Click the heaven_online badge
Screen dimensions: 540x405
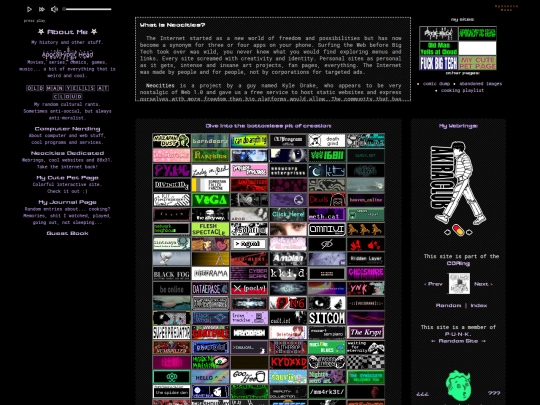[366, 200]
